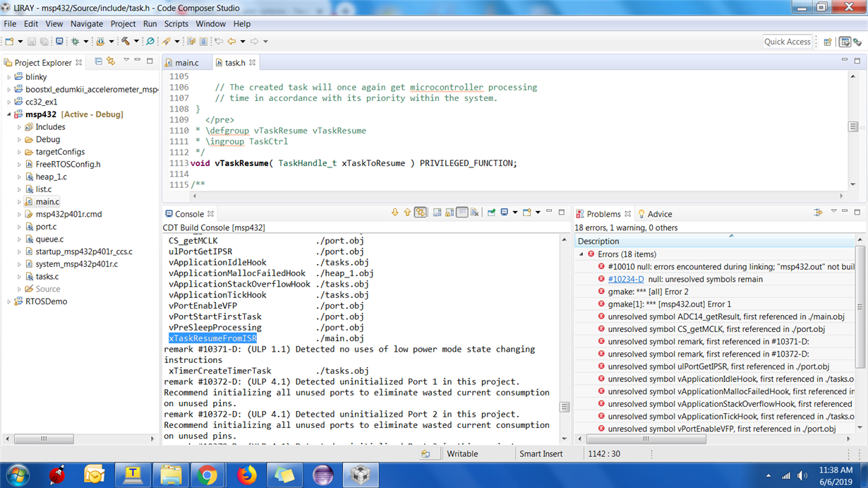Select msp432p401r.cmd in Project Explorer
Screen dimensions: 868x488
pyautogui.click(x=68, y=215)
